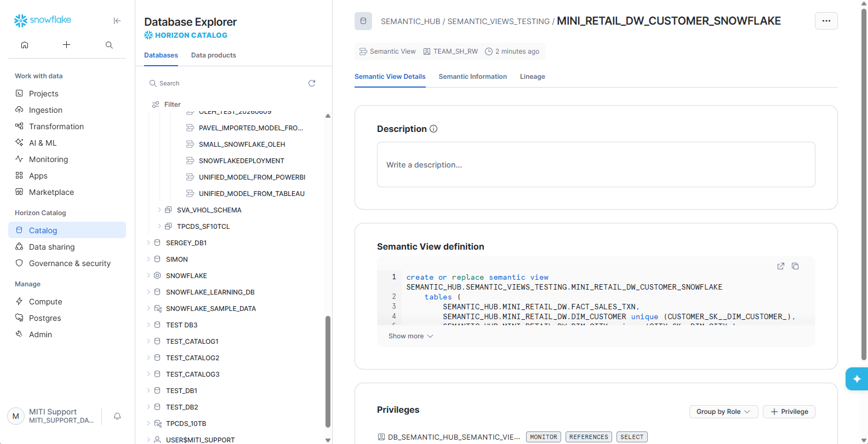The width and height of the screenshot is (868, 444).
Task: Switch to Databases tab
Action: pyautogui.click(x=161, y=55)
